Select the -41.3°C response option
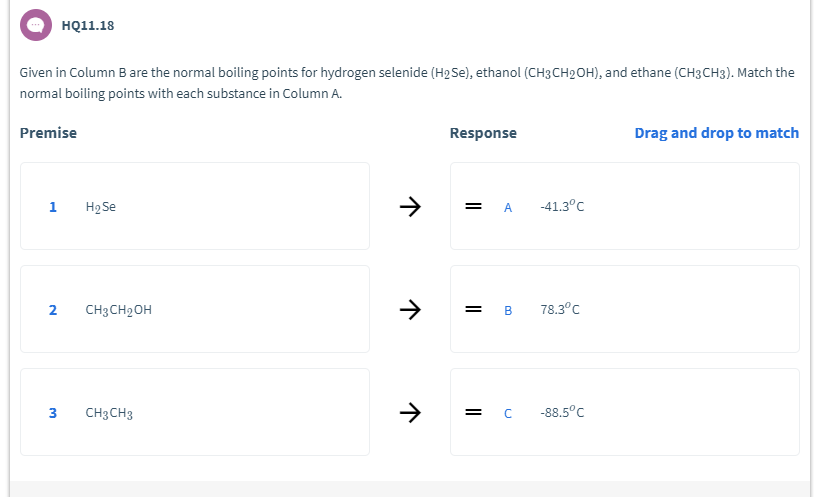814x497 pixels. coord(560,207)
